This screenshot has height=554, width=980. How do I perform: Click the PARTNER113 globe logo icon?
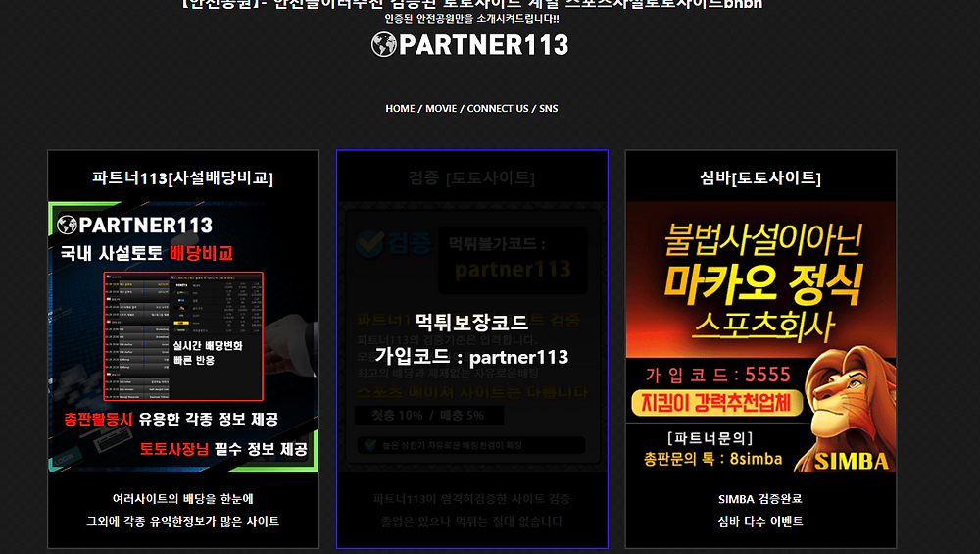pos(384,44)
